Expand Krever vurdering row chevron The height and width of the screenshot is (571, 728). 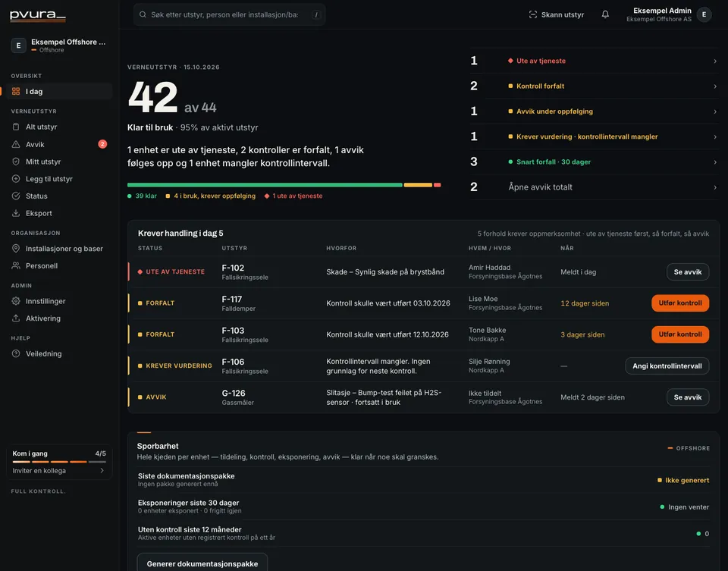click(x=715, y=136)
